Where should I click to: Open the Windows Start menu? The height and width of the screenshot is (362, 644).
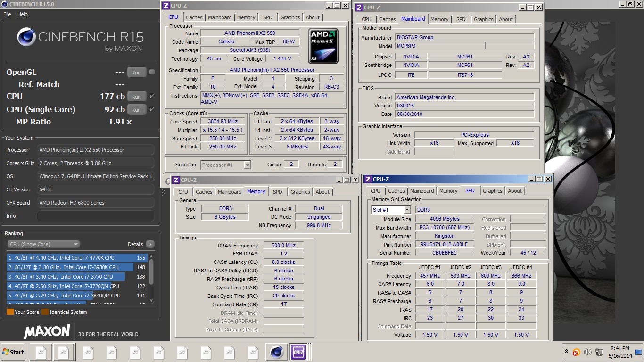tap(13, 352)
